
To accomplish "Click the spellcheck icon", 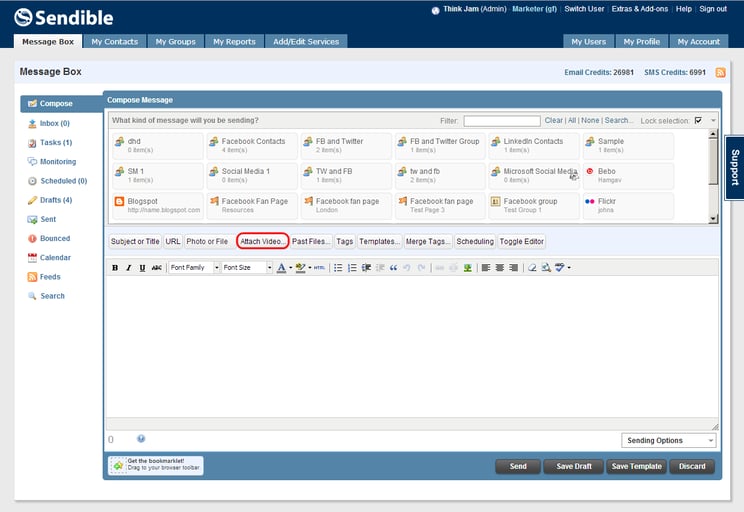I will pos(559,268).
